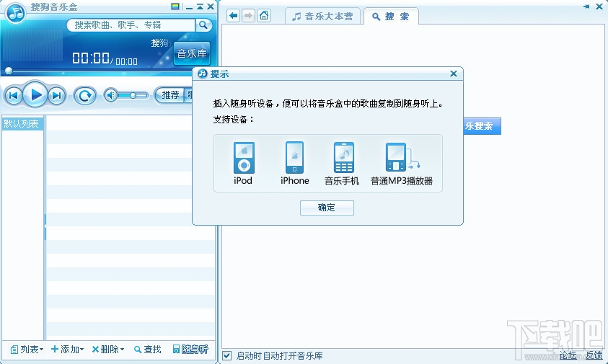Open the 音乐库 music library button

192,53
